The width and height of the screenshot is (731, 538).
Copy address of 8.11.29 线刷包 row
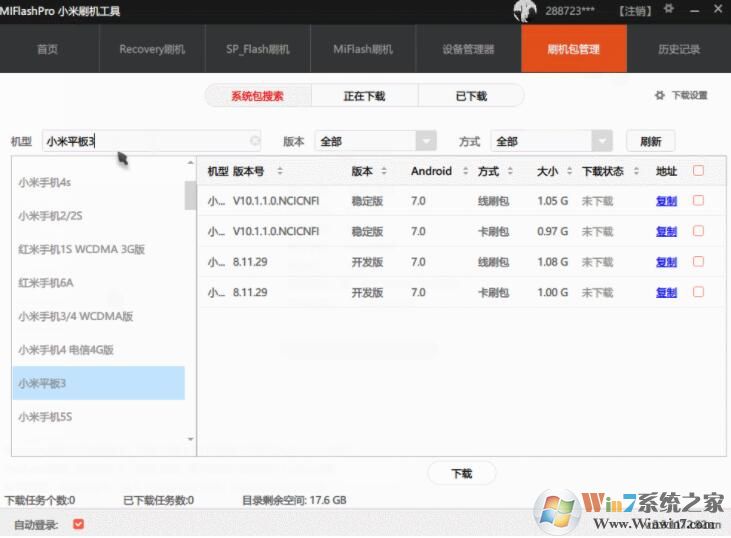pos(666,262)
